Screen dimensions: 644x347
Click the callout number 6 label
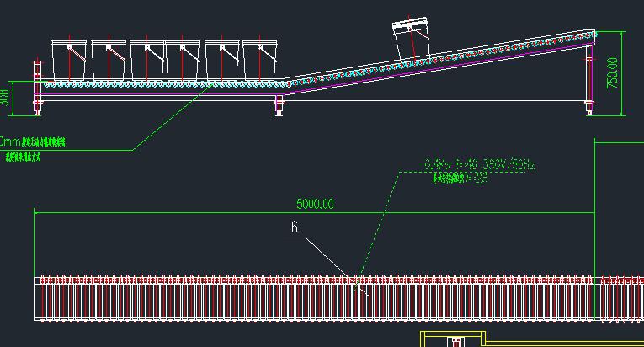(295, 227)
